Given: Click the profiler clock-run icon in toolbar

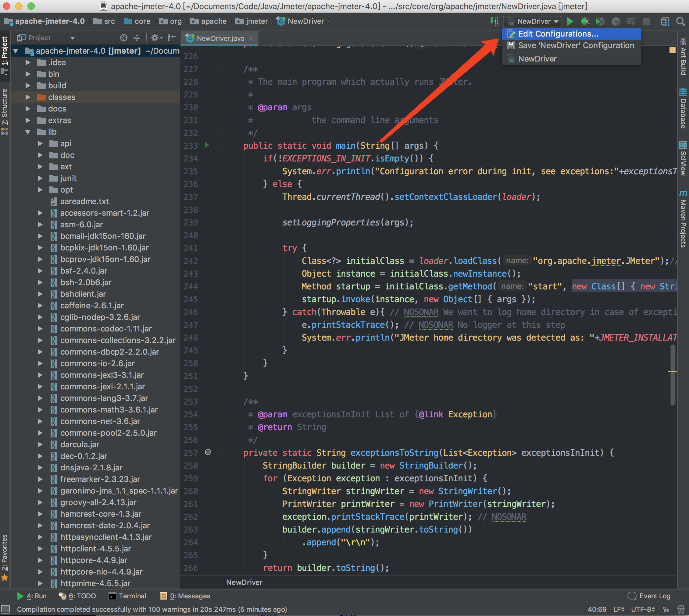Looking at the screenshot, I should 616,21.
